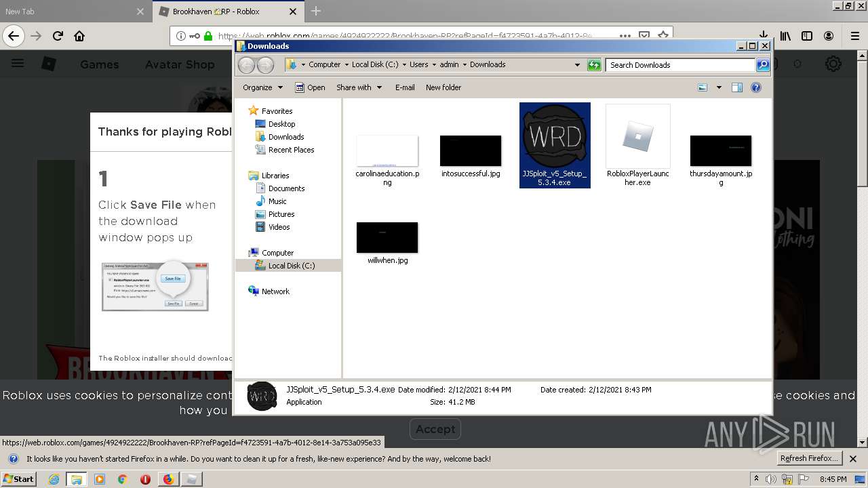Screen dimensions: 868x488
Task: Click the E-mail toolbar button
Action: click(405, 87)
